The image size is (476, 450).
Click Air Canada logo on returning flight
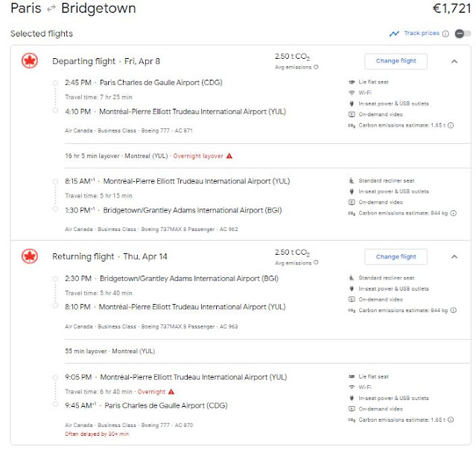[30, 256]
